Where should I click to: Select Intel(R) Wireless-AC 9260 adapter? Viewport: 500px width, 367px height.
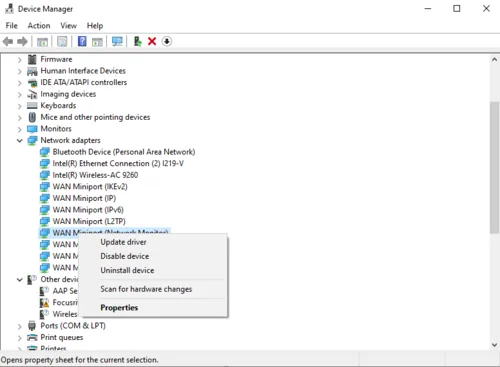pos(95,175)
